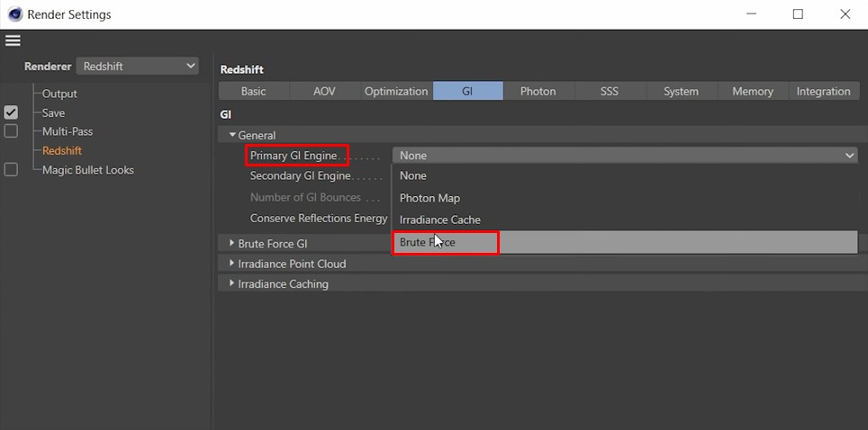Choose Irradiance Cache option
The height and width of the screenshot is (430, 868).
click(x=439, y=219)
